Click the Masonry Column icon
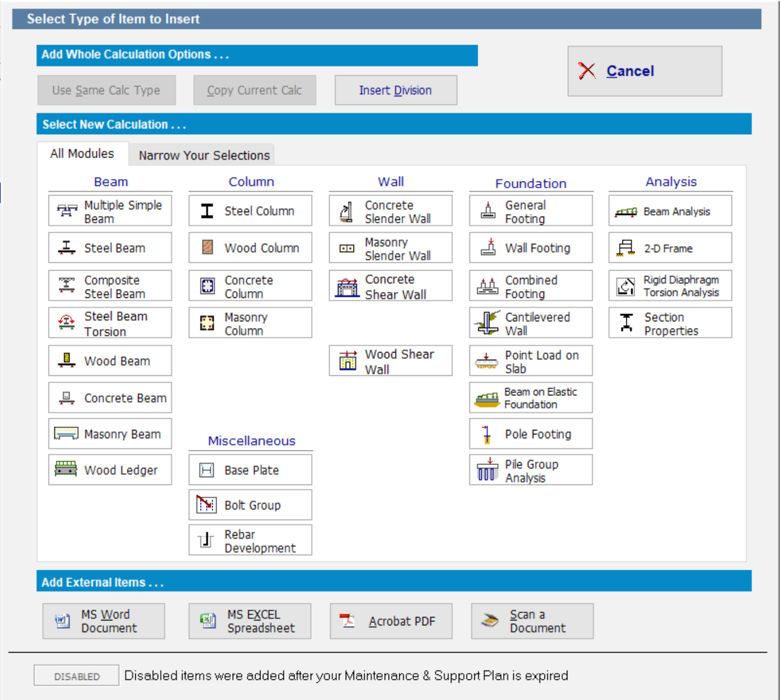This screenshot has width=780, height=700. (207, 323)
